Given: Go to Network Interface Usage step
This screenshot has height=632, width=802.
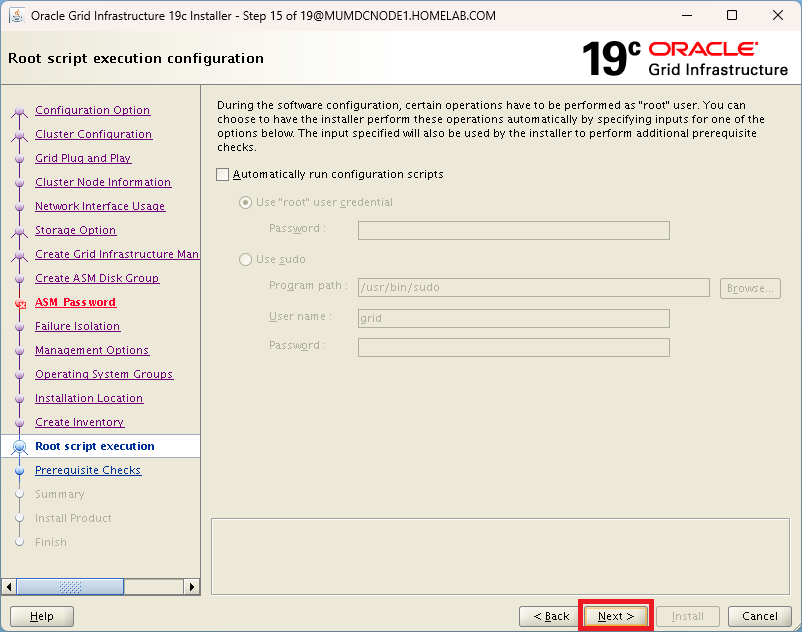Looking at the screenshot, I should point(100,207).
